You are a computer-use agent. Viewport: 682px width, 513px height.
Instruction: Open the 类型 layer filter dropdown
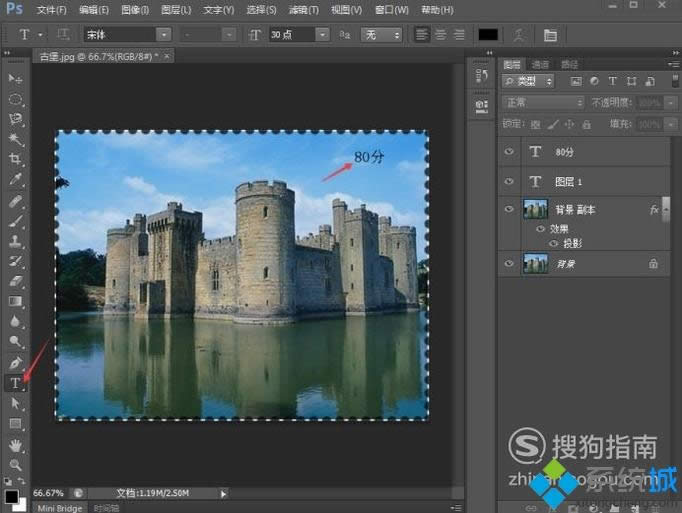click(x=528, y=81)
